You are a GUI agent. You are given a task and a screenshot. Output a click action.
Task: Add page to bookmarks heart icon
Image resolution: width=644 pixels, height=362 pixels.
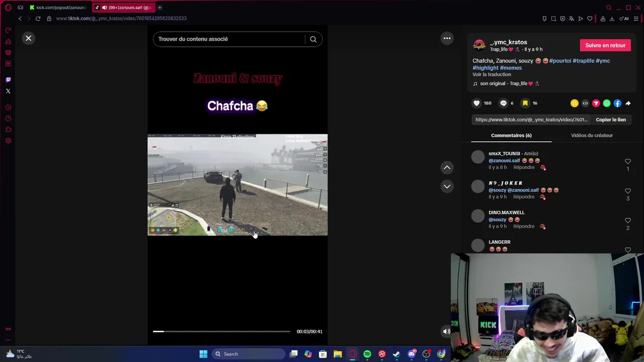pos(590,19)
